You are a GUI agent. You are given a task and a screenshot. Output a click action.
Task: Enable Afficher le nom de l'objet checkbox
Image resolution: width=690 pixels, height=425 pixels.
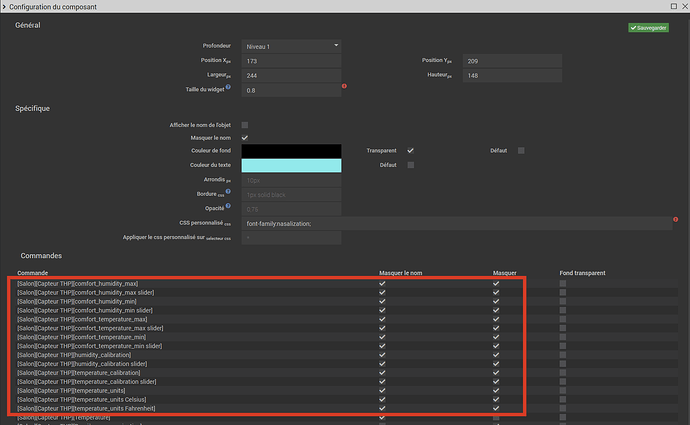click(245, 125)
